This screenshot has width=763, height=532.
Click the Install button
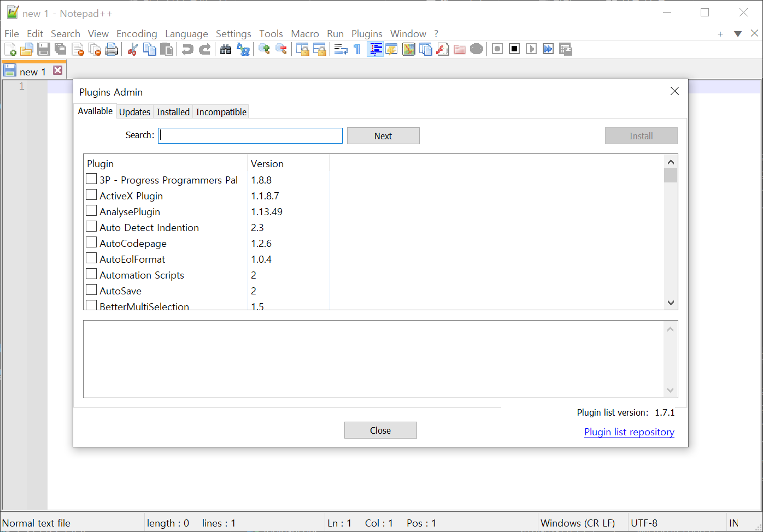point(641,136)
